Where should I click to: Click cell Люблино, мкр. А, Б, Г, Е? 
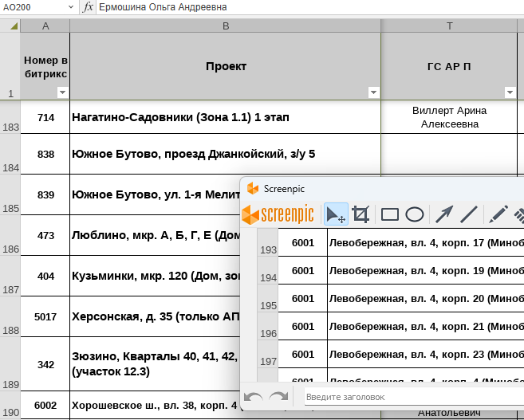155,235
